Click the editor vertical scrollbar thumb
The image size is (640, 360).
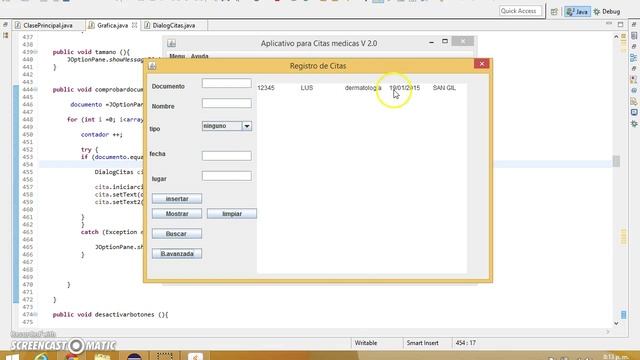pyautogui.click(x=616, y=161)
